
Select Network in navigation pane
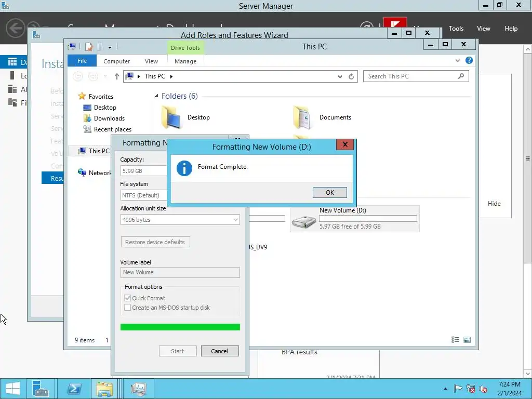(x=95, y=172)
